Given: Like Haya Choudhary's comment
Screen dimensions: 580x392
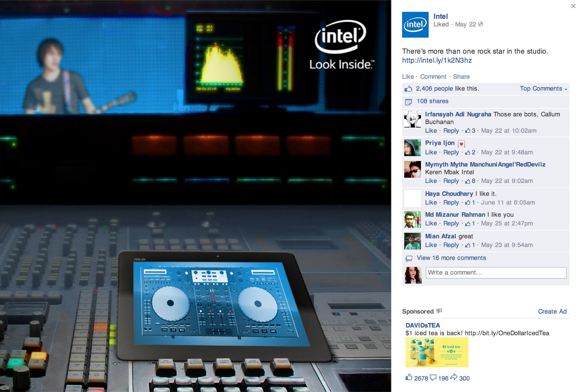Looking at the screenshot, I should tap(431, 202).
